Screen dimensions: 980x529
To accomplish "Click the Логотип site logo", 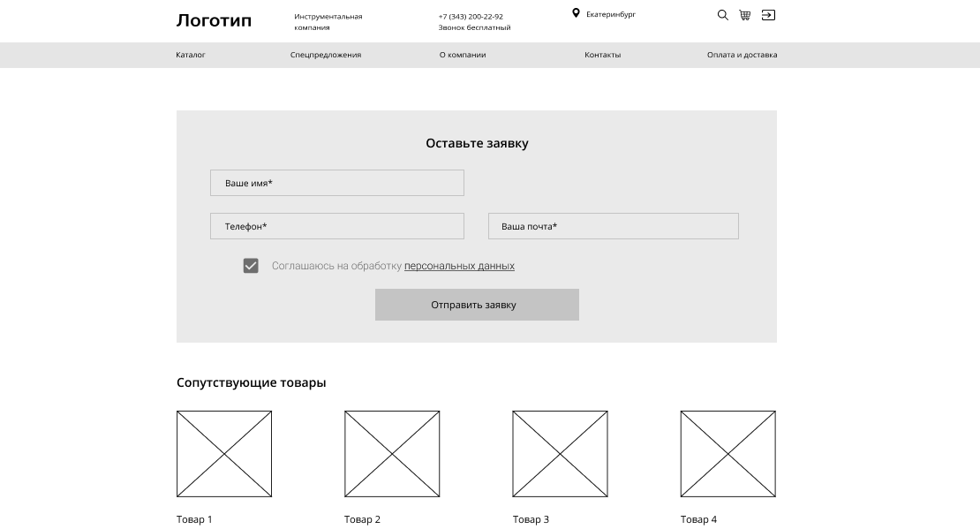I will click(x=214, y=20).
